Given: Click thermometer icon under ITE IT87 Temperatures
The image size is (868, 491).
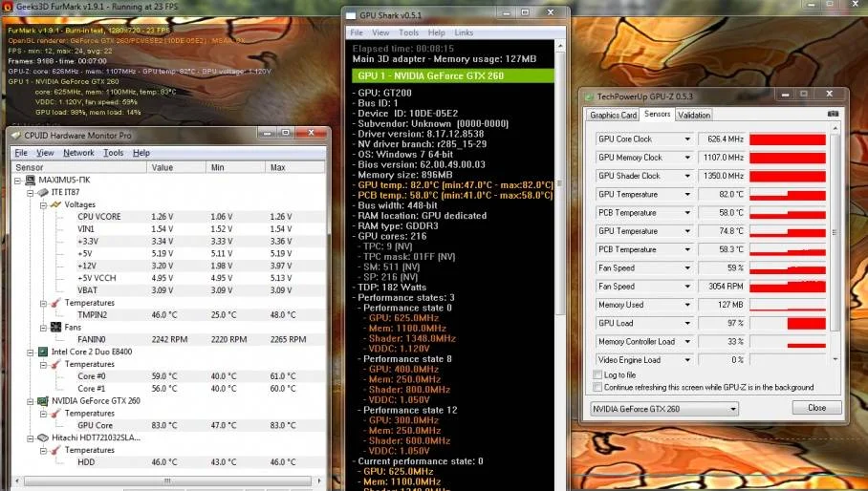Looking at the screenshot, I should 55,303.
